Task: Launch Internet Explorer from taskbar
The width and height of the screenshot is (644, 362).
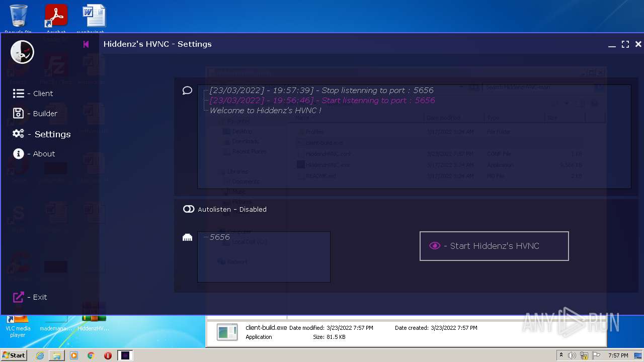Action: tap(40, 355)
